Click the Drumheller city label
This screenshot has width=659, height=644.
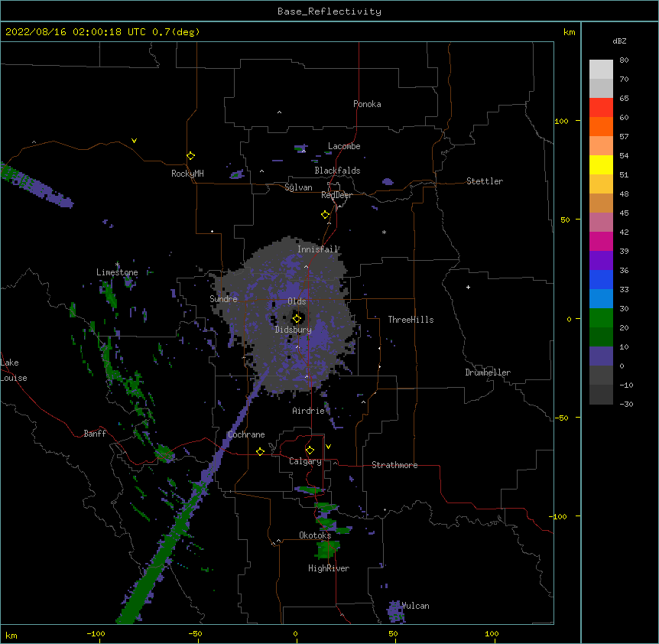488,372
